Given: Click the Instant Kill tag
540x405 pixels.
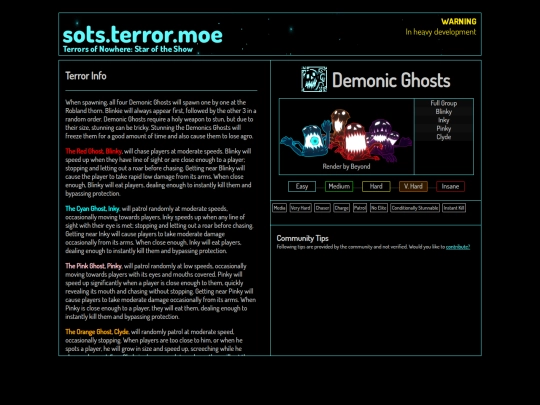Looking at the screenshot, I should click(454, 208).
